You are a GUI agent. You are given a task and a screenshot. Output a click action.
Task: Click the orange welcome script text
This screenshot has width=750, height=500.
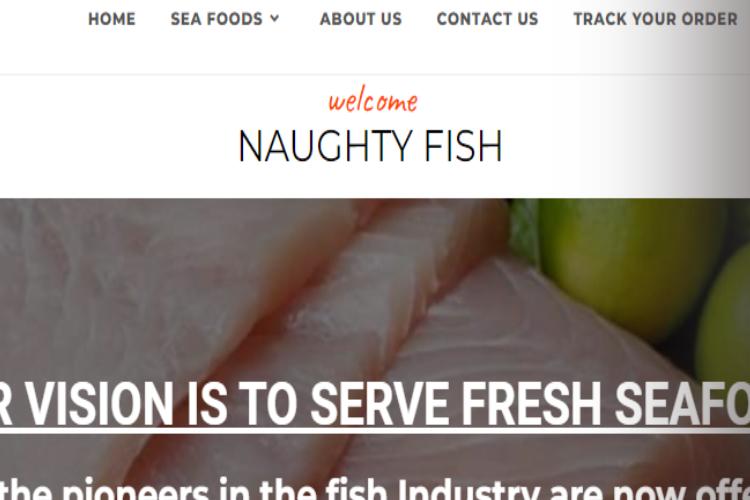point(373,100)
